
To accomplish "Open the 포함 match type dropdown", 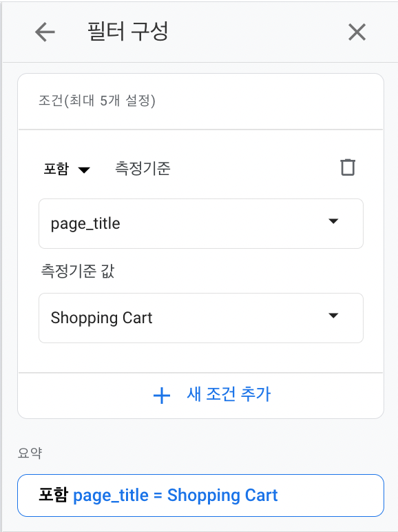I will [x=67, y=169].
